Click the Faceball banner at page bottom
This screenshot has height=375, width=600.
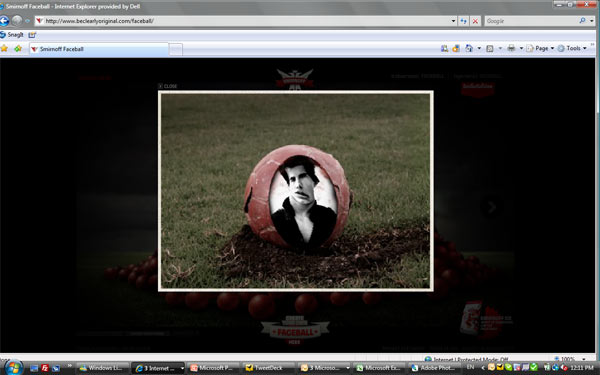(295, 331)
